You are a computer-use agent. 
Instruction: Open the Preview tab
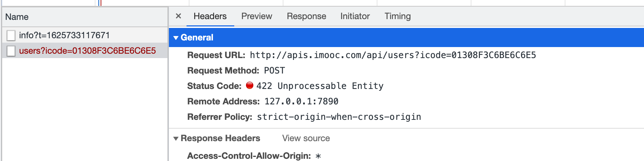pos(257,16)
